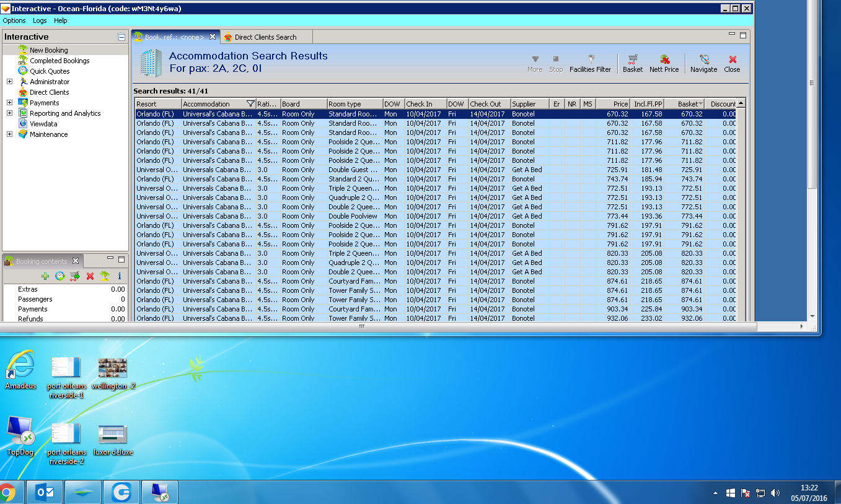Viewport: 841px width, 504px height.
Task: Sort by the Resort column header
Action: (x=158, y=104)
